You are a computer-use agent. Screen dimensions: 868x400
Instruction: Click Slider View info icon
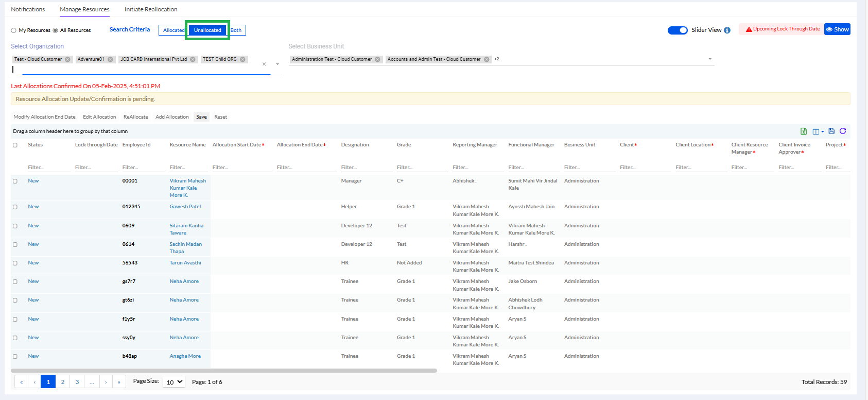727,30
